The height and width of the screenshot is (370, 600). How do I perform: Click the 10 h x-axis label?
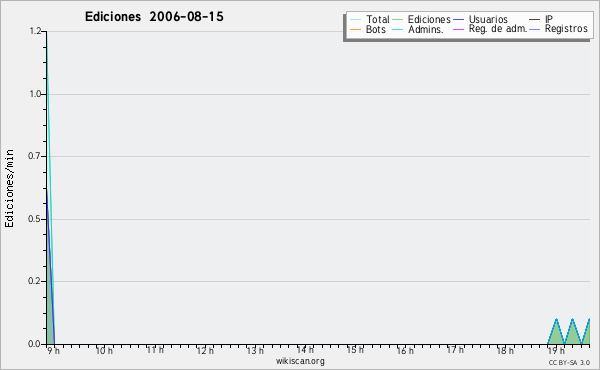(104, 350)
